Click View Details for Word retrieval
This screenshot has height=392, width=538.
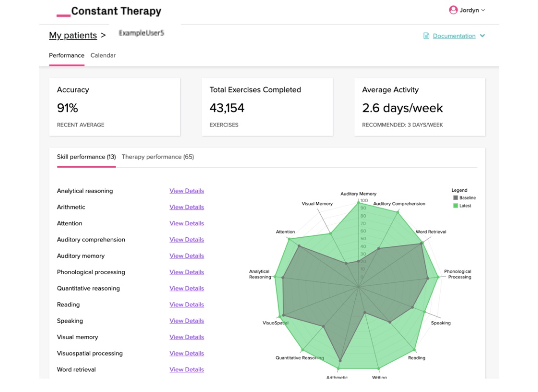point(187,369)
